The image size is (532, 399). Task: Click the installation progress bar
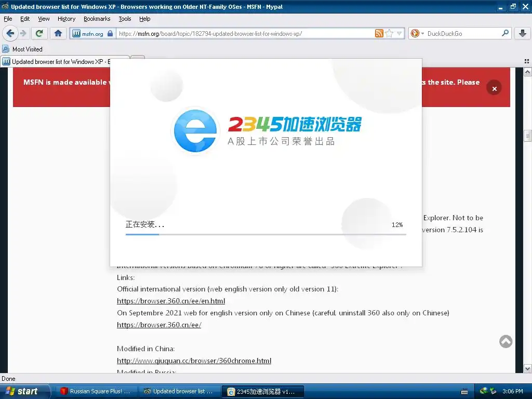click(265, 234)
